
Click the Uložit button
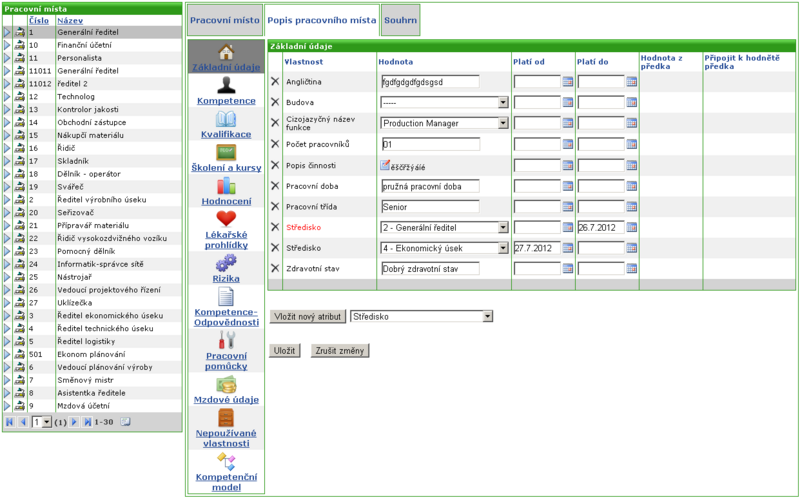pos(284,351)
